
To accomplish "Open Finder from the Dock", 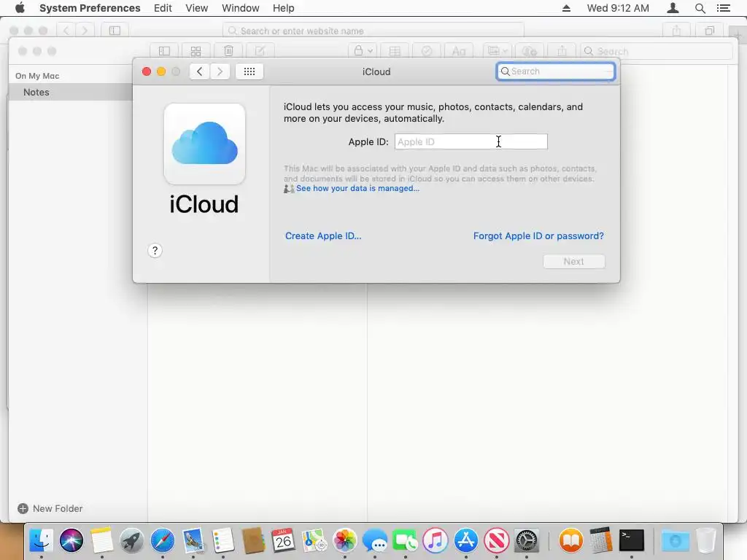I will [41, 540].
